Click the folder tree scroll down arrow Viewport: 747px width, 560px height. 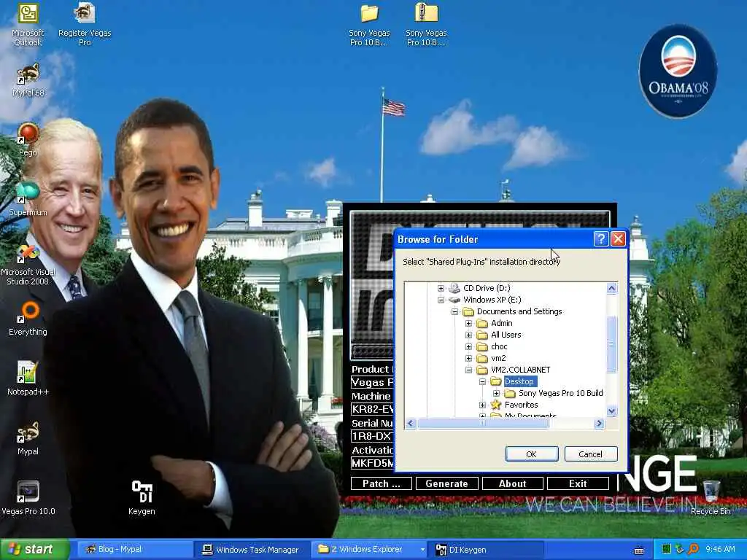[x=612, y=411]
